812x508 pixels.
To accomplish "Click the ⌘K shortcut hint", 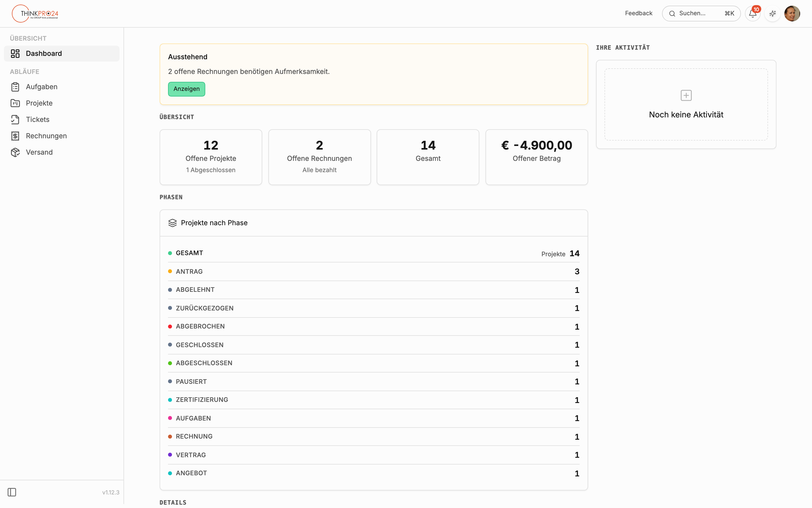I will click(x=729, y=14).
